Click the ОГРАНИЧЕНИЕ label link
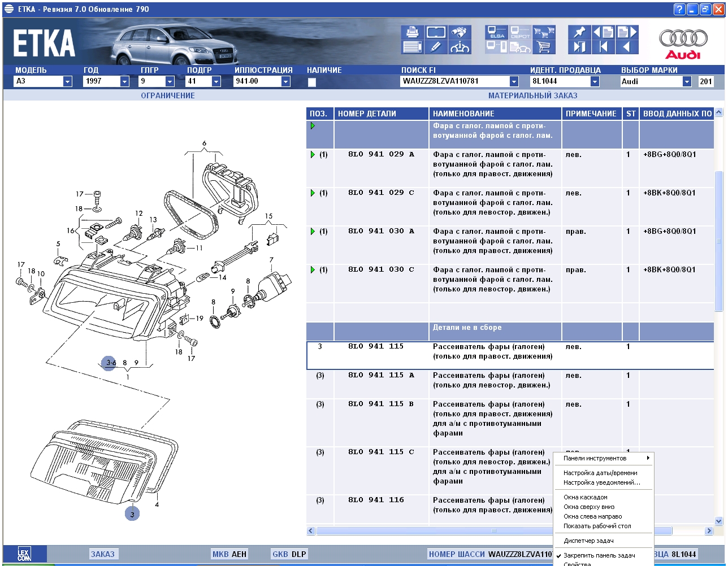728x566 pixels. click(168, 95)
